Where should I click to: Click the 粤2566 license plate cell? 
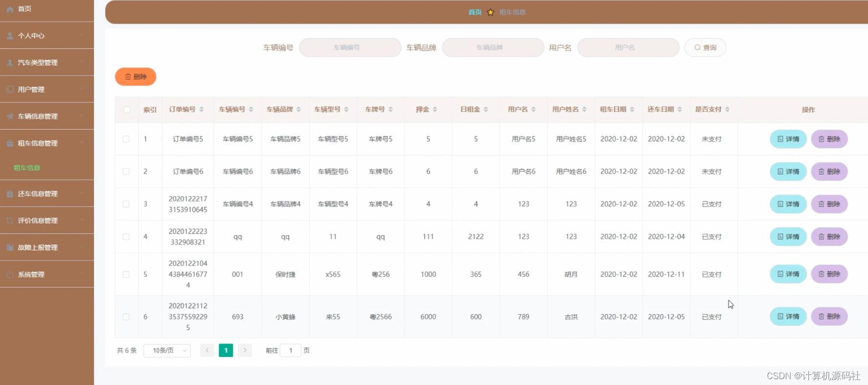tap(380, 317)
